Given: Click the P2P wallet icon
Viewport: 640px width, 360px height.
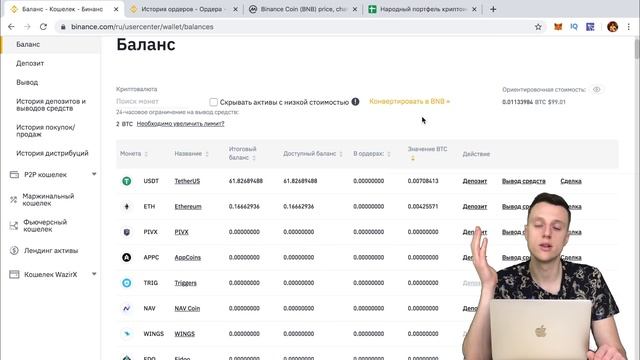Looking at the screenshot, I should pos(14,175).
